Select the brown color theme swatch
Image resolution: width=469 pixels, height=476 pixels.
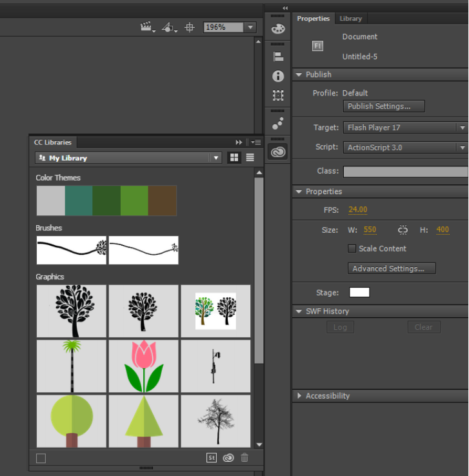163,201
